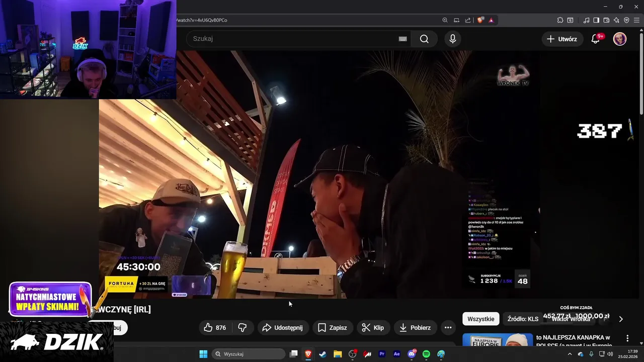Open options for the NAJLEPSZA KANAPKA video
Screen dimensions: 644x362
627,338
